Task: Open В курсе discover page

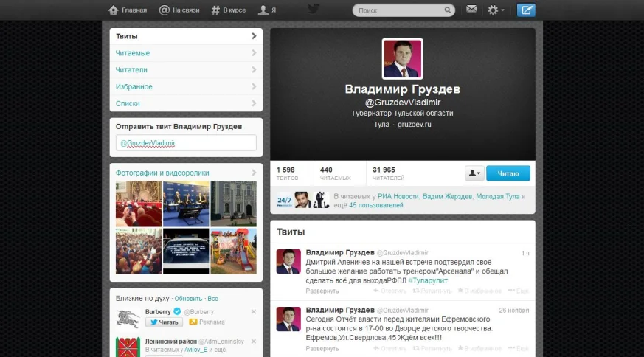Action: [x=229, y=10]
